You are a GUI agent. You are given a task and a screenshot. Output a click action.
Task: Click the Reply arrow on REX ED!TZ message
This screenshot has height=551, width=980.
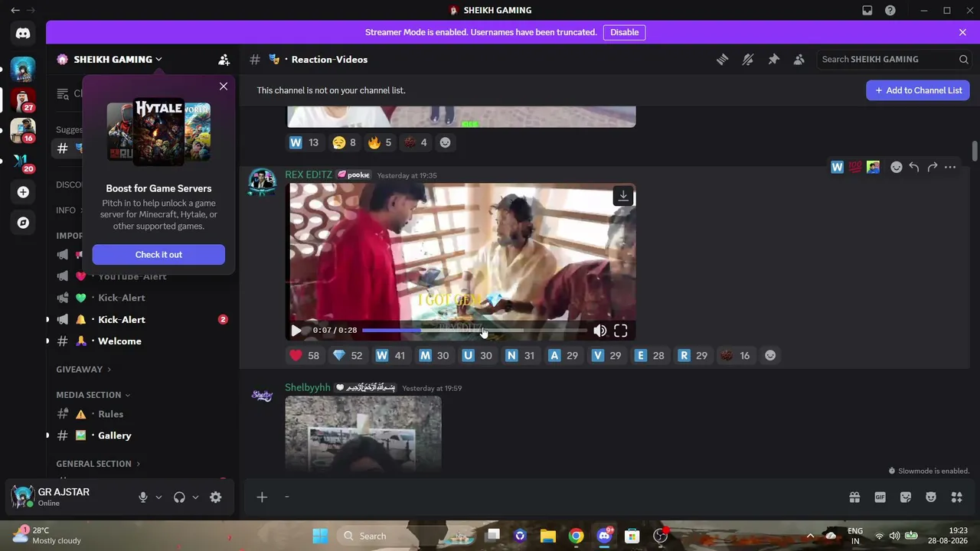point(914,167)
